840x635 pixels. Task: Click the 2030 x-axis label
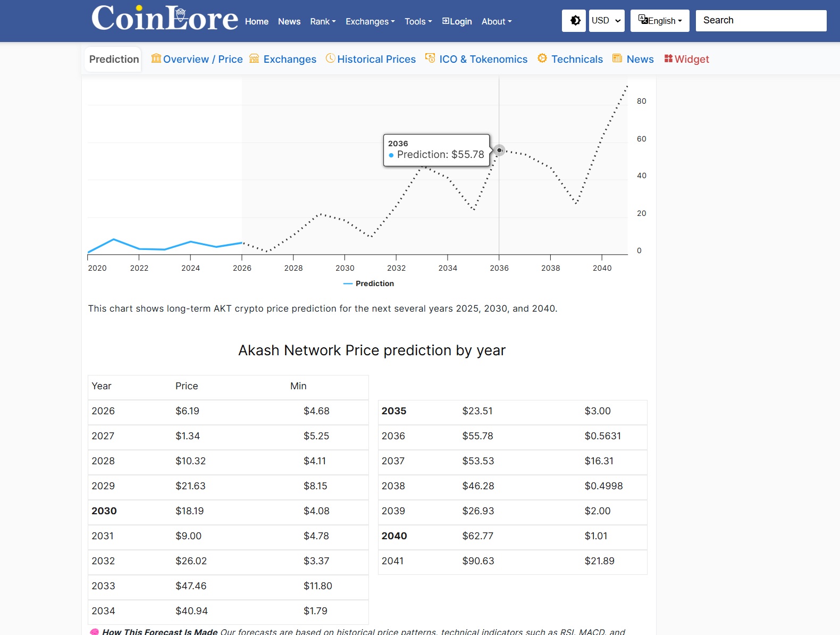click(x=345, y=268)
